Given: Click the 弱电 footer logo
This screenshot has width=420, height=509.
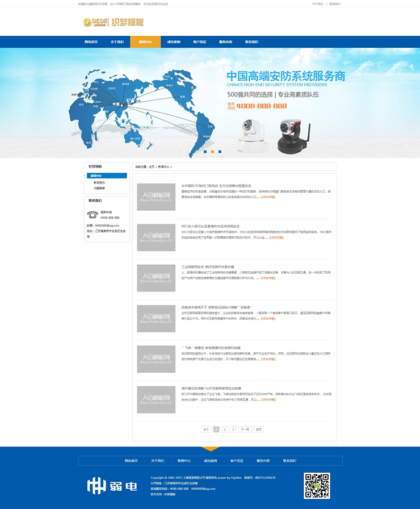Looking at the screenshot, I should coord(112,486).
